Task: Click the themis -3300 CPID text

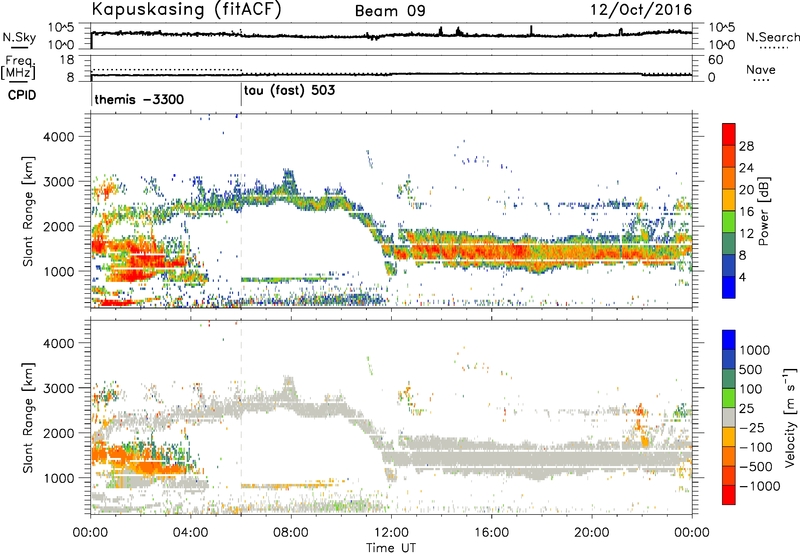Action: [139, 99]
